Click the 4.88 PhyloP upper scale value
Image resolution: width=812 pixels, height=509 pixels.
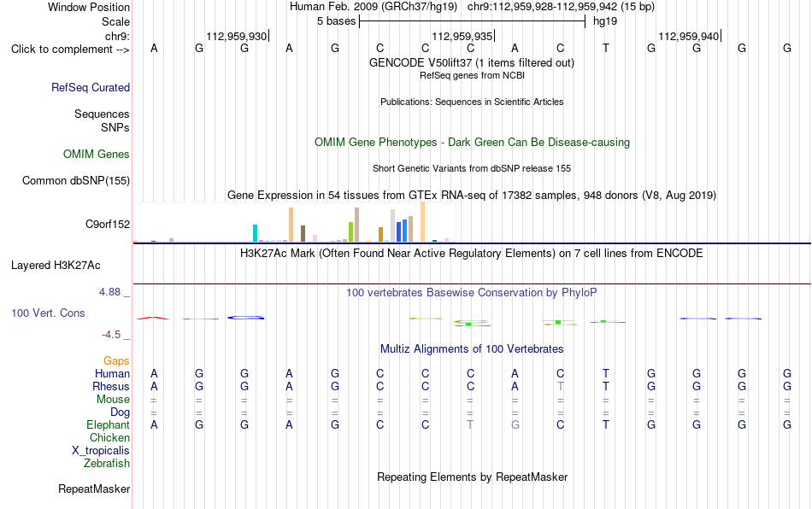click(x=109, y=292)
